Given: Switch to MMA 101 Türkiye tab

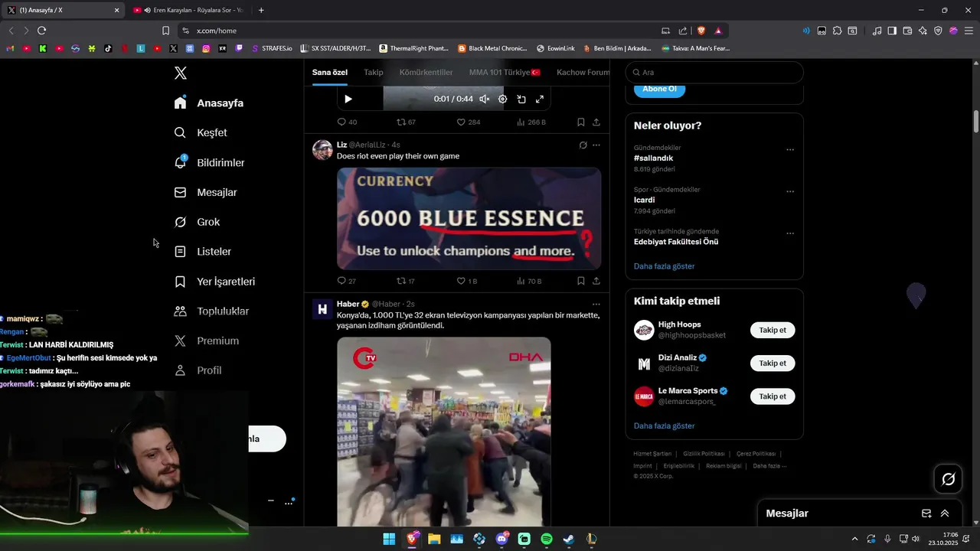Looking at the screenshot, I should 505,72.
